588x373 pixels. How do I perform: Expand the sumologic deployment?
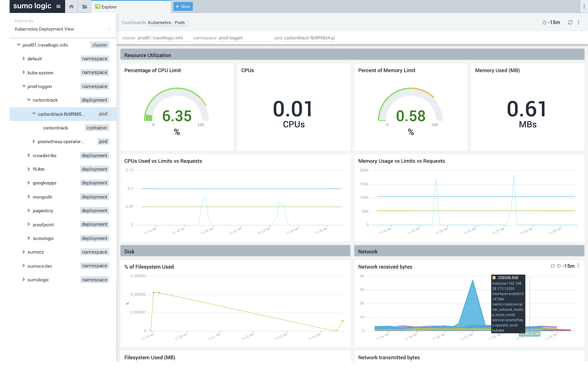(29, 238)
